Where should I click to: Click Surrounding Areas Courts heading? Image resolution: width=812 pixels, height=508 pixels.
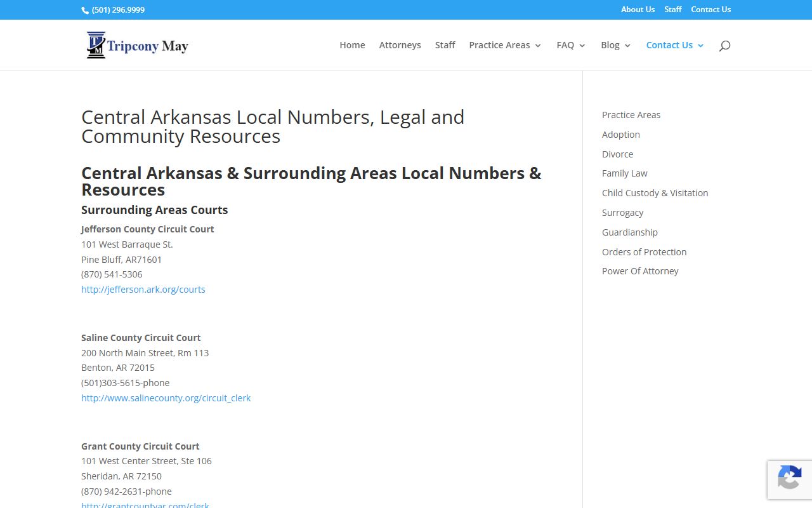click(x=154, y=210)
